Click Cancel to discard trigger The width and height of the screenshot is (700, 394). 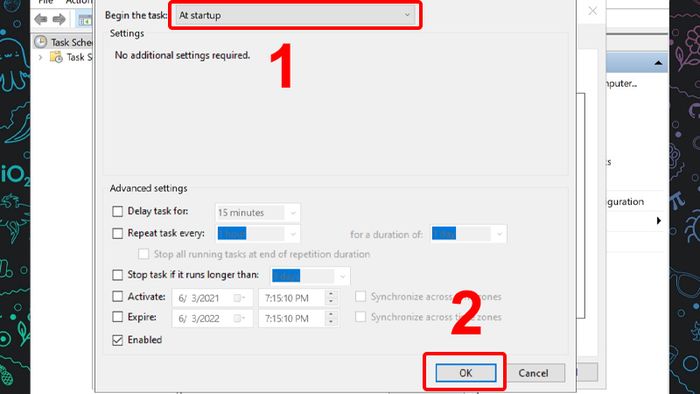coord(533,373)
